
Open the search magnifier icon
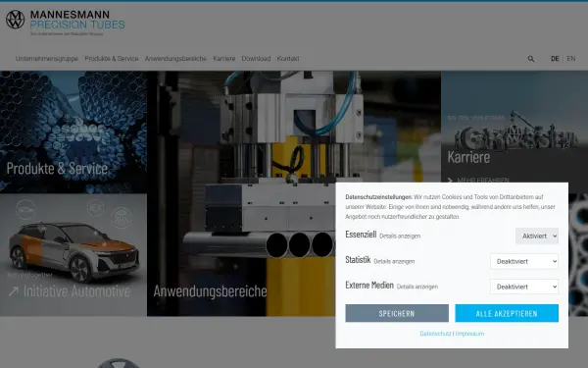tap(531, 59)
